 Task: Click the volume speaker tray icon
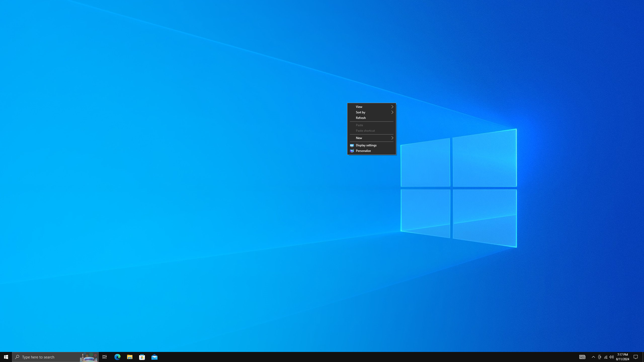click(612, 357)
